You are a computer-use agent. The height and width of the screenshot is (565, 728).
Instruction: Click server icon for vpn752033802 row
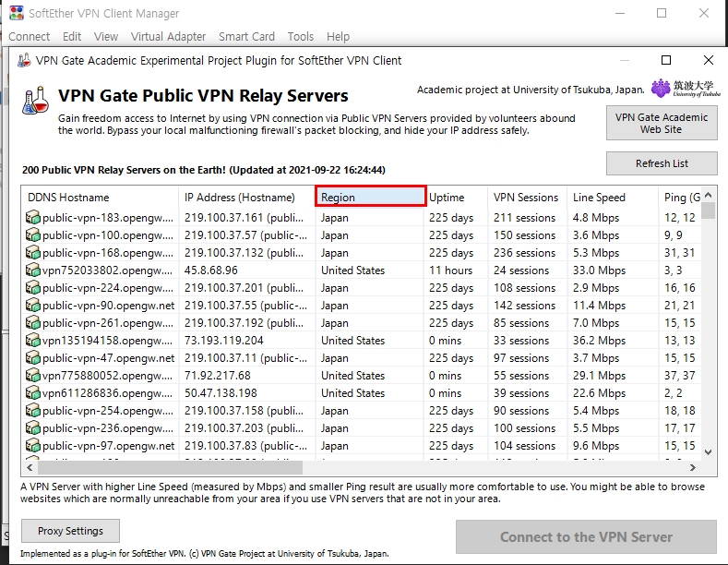(33, 270)
